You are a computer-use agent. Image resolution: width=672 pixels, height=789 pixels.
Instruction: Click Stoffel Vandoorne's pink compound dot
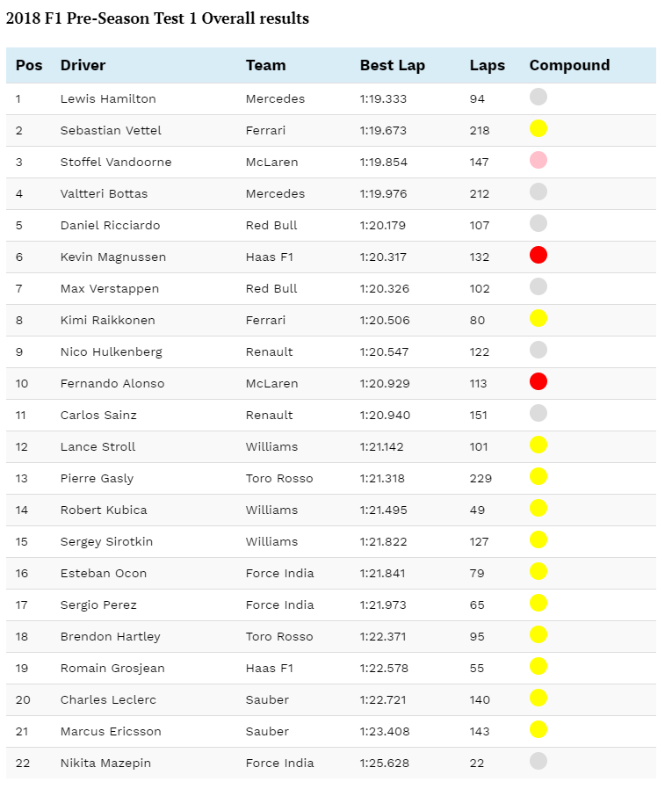[x=538, y=160]
